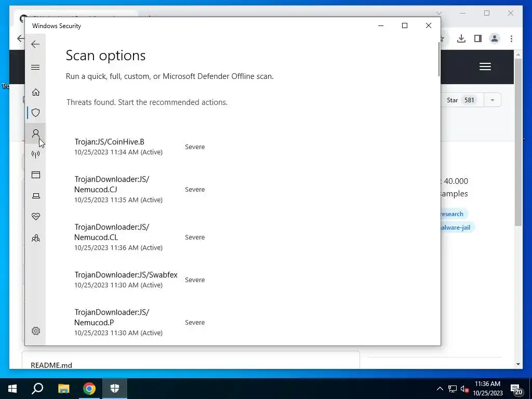Screen dimensions: 532x399
Task: Click Windows Security taskbar icon
Action: click(115, 389)
